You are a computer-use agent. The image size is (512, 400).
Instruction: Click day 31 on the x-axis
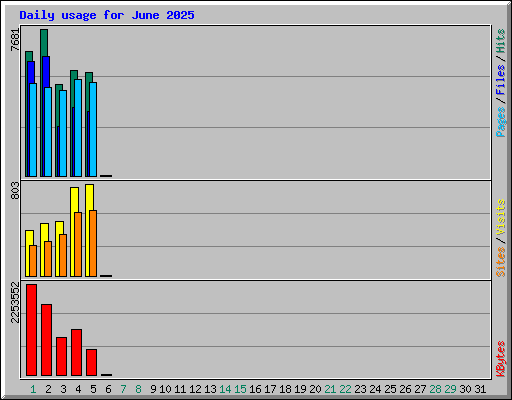[480, 389]
